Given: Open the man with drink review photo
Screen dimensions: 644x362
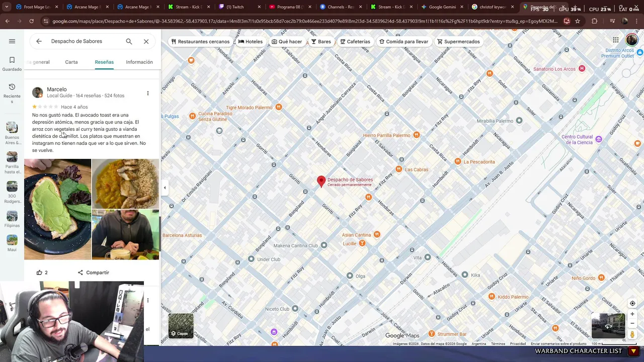Looking at the screenshot, I should pos(125,235).
